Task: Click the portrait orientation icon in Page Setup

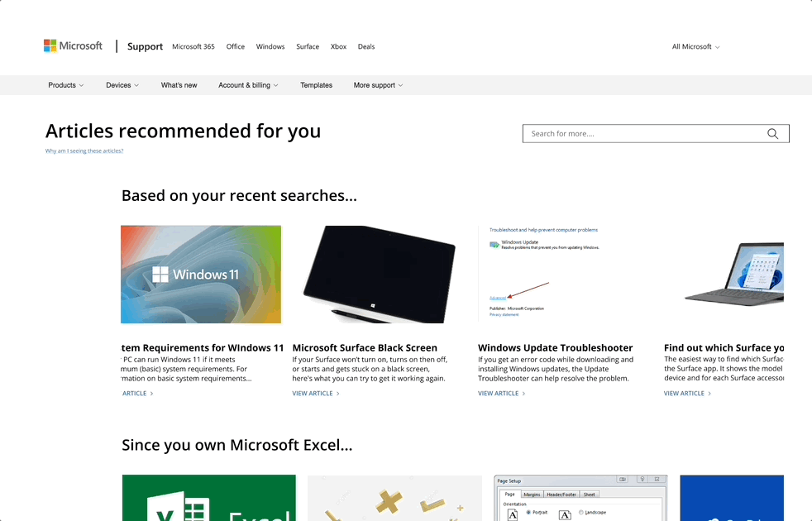Action: click(513, 514)
